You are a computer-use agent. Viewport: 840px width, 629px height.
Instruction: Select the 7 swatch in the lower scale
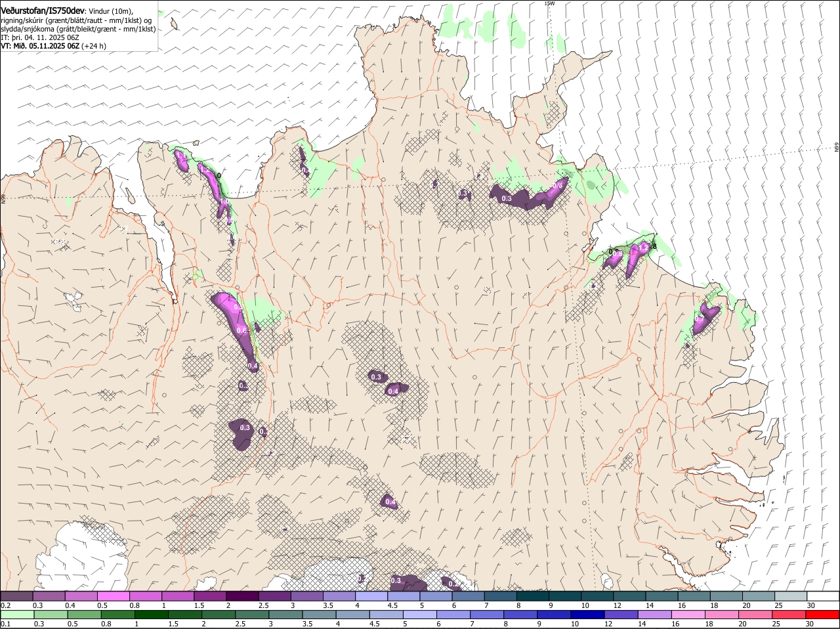point(487,615)
